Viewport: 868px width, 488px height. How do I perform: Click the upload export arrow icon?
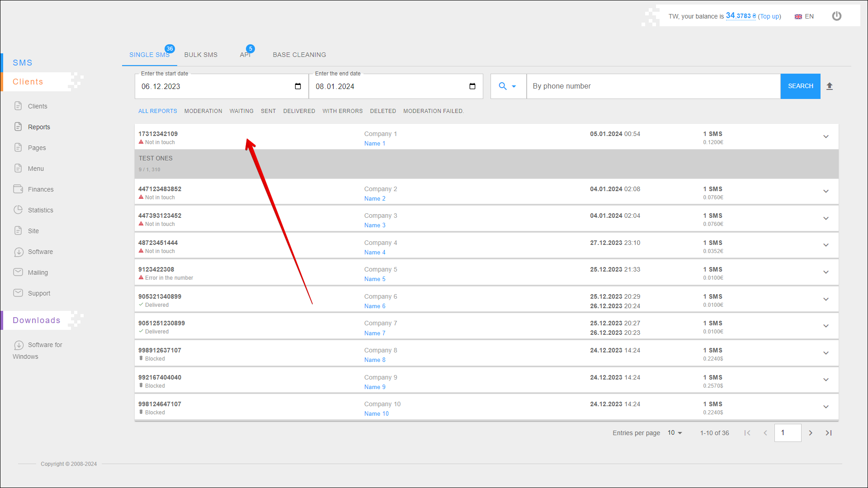point(830,86)
